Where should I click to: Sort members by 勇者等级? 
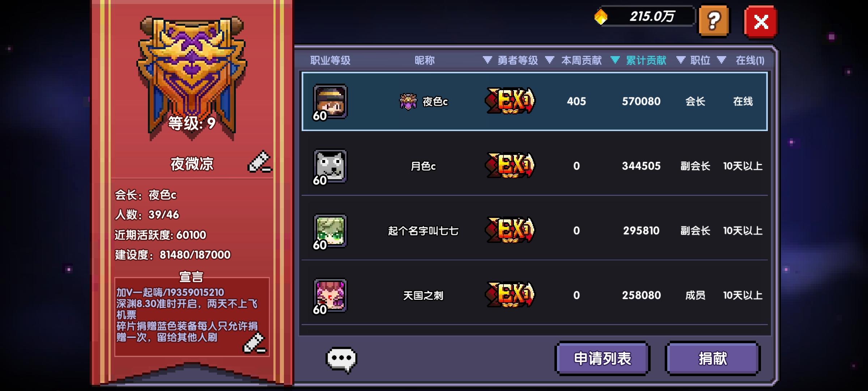point(511,60)
